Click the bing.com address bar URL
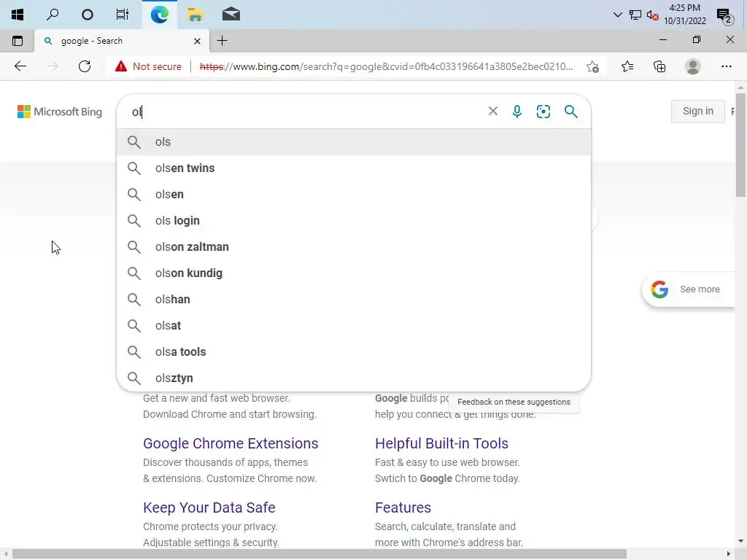Viewport: 747px width, 560px height. click(x=386, y=66)
